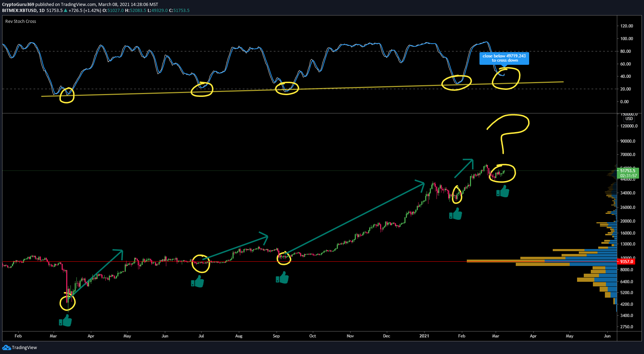Click the 70000.0 price axis label
The height and width of the screenshot is (354, 644).
point(628,155)
